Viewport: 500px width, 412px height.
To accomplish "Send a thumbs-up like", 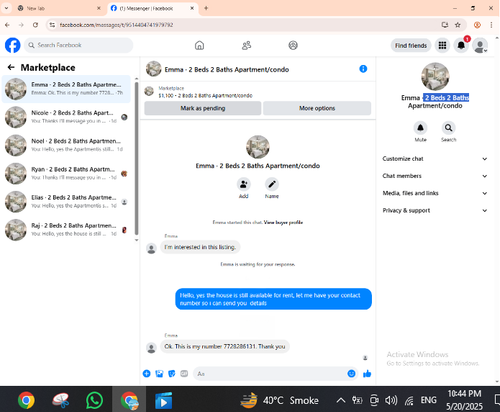I will 367,374.
